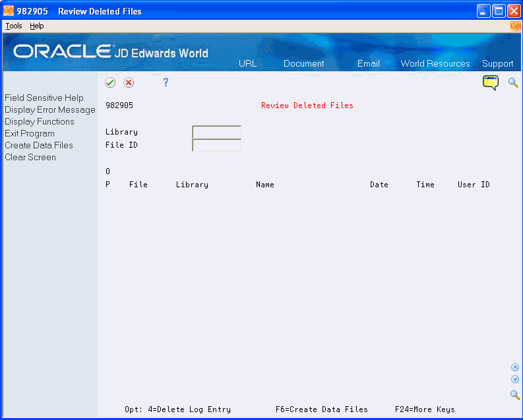The height and width of the screenshot is (420, 523).
Task: Select Field Sensitive Help
Action: (x=44, y=98)
